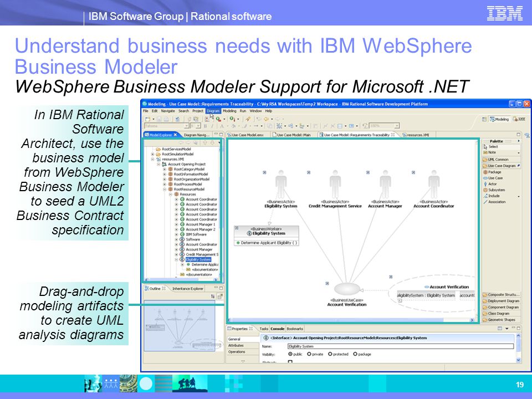The height and width of the screenshot is (399, 532).
Task: Switch to the Modeling perspective button
Action: [499, 119]
